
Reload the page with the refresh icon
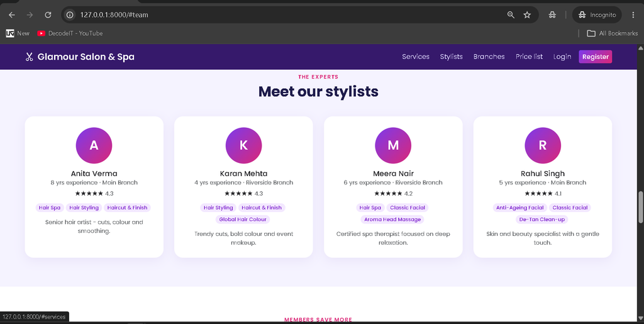(x=48, y=14)
